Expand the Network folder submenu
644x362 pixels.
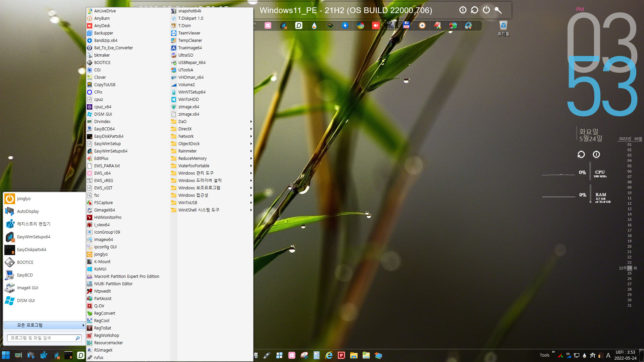pos(212,136)
